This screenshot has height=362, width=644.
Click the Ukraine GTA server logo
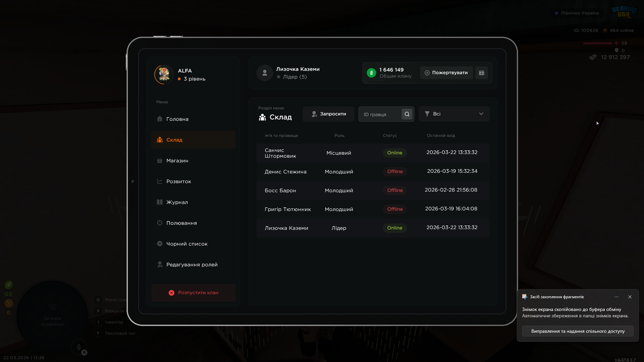(x=623, y=12)
